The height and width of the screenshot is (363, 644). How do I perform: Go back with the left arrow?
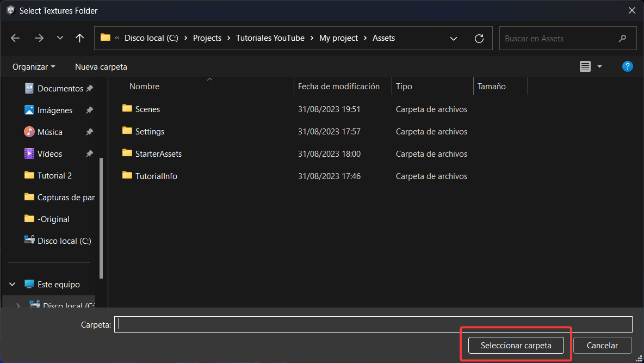coord(15,38)
